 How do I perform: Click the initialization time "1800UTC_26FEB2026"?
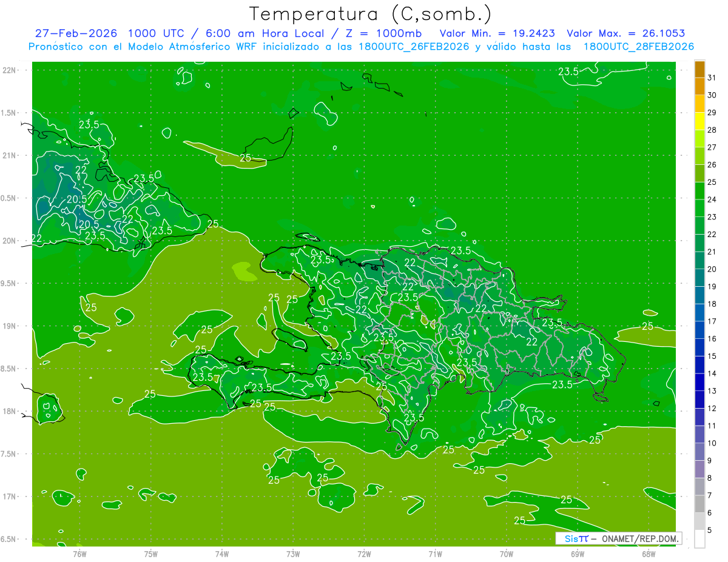click(415, 47)
